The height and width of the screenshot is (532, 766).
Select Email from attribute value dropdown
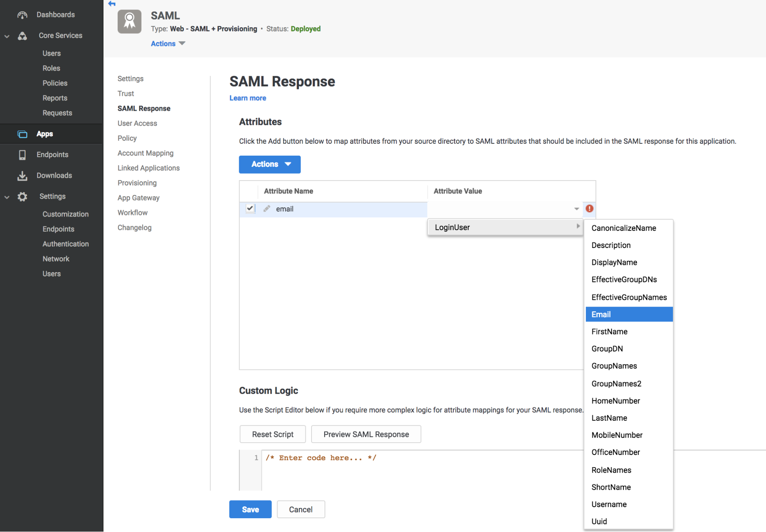[x=629, y=314]
